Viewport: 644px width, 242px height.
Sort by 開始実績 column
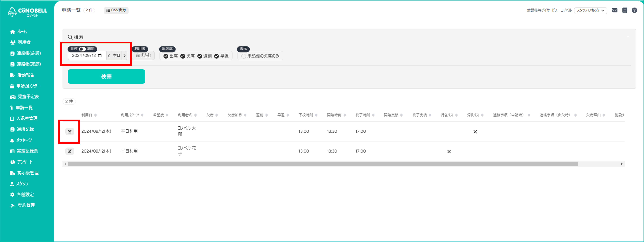pos(393,115)
